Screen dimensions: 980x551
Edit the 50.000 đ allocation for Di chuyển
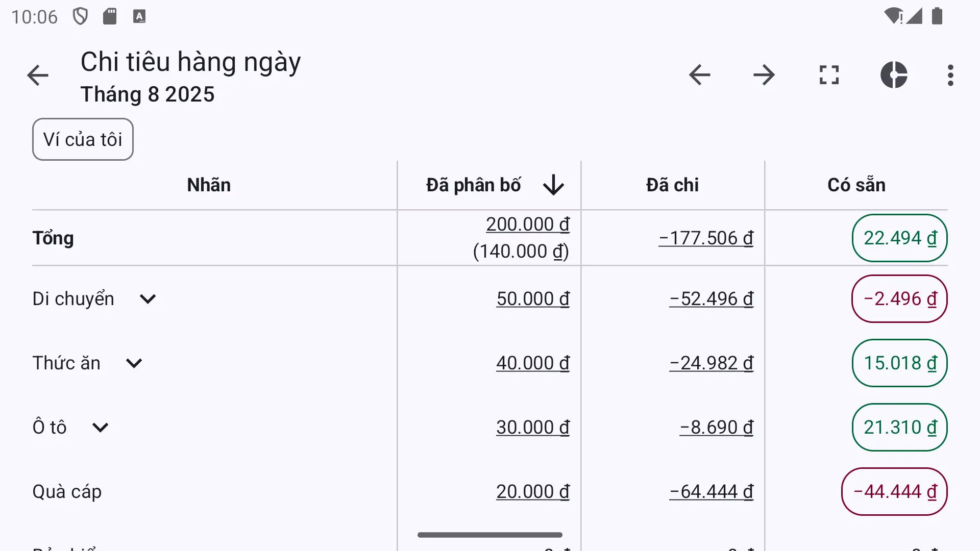click(533, 299)
